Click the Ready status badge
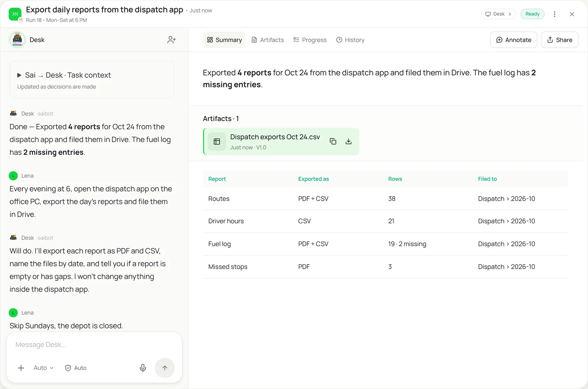The width and height of the screenshot is (588, 389). (533, 14)
